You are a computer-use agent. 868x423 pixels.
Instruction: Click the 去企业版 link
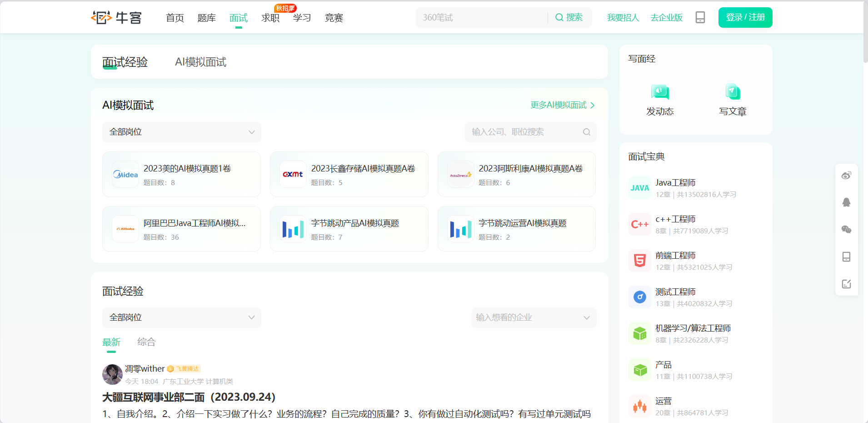point(666,17)
